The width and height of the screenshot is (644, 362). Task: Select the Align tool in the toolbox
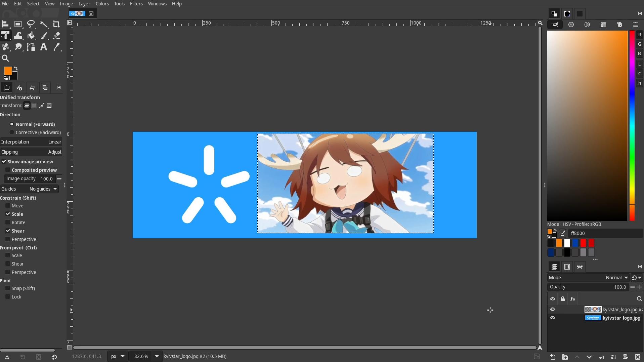(5, 24)
